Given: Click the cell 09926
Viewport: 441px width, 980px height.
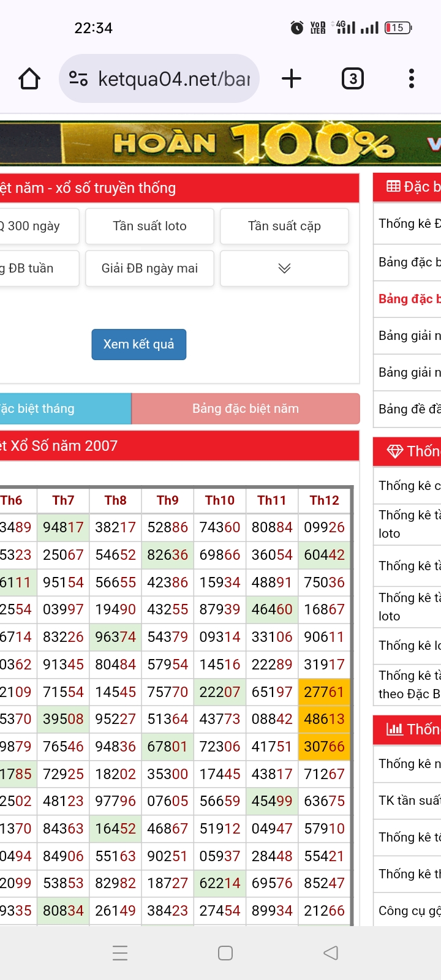Looking at the screenshot, I should tap(324, 527).
